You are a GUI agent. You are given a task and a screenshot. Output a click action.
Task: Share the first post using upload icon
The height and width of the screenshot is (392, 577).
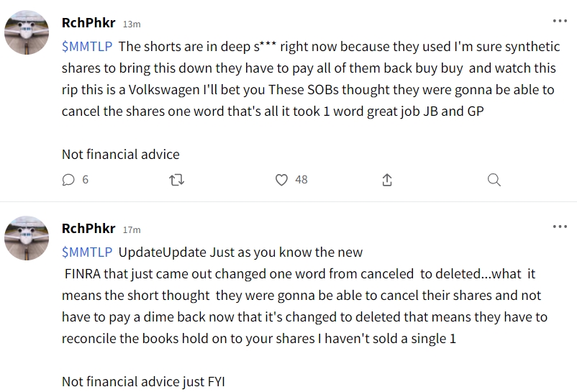[x=387, y=180]
